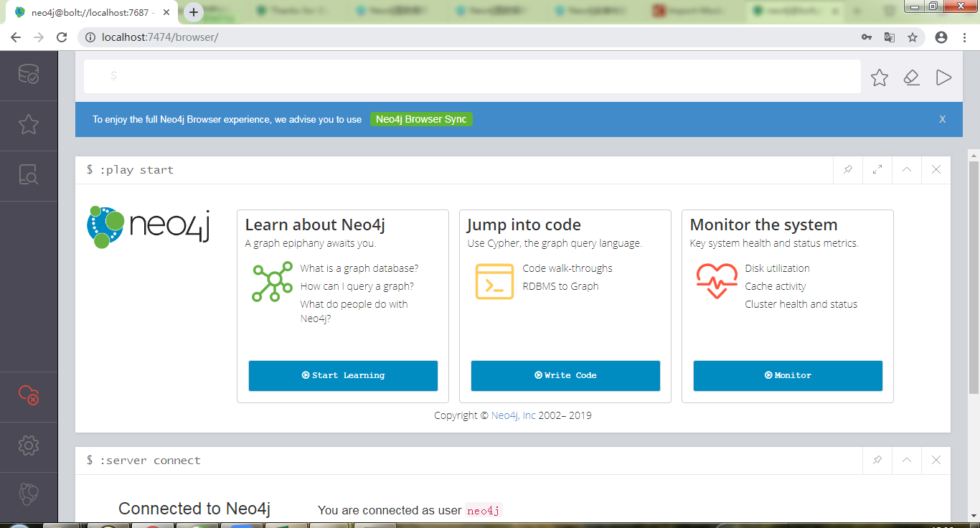Collapse the :server connect frame

point(907,461)
